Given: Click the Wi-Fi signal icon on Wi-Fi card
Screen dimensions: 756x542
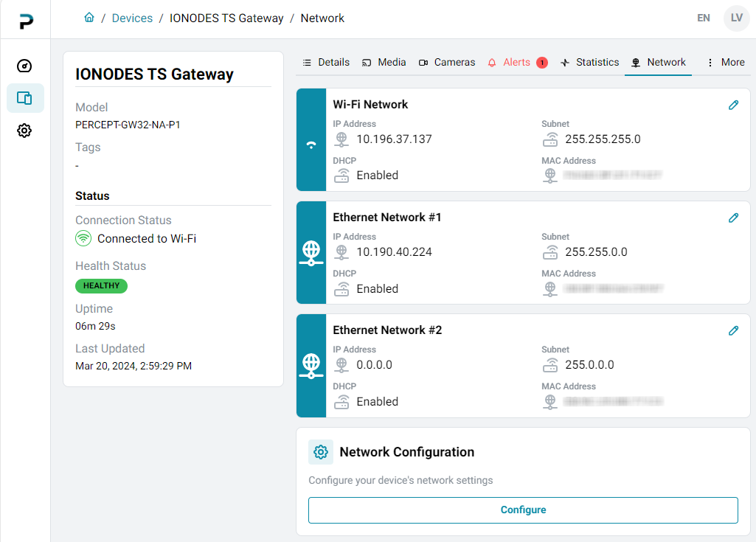Looking at the screenshot, I should (x=311, y=145).
